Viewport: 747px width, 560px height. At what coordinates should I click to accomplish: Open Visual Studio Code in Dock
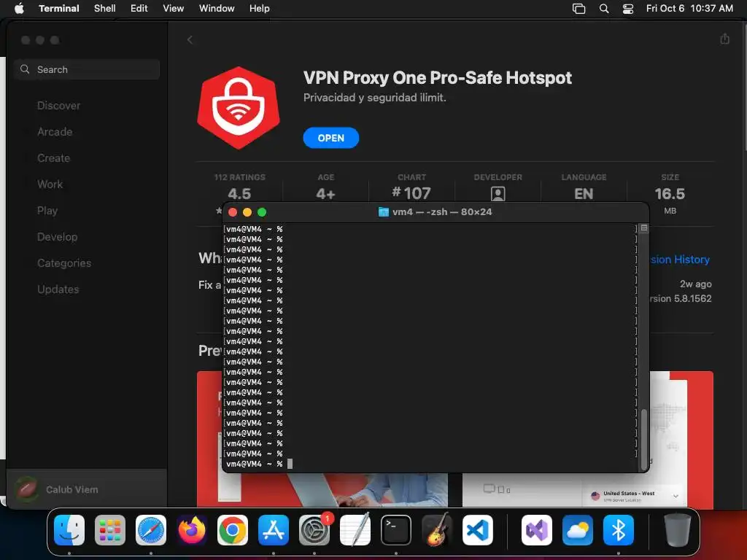pyautogui.click(x=478, y=530)
